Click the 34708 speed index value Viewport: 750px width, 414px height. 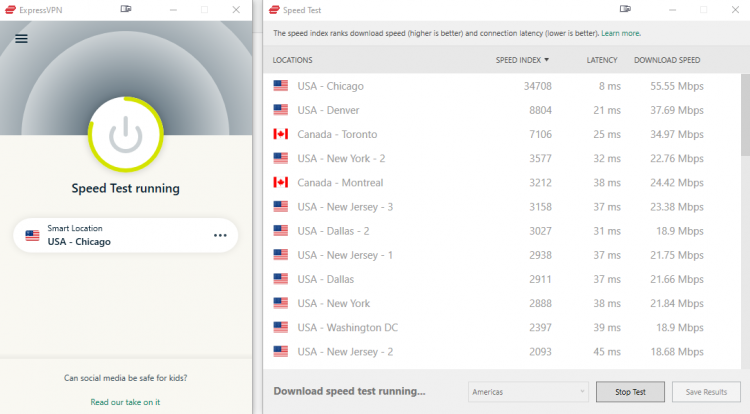coord(538,86)
